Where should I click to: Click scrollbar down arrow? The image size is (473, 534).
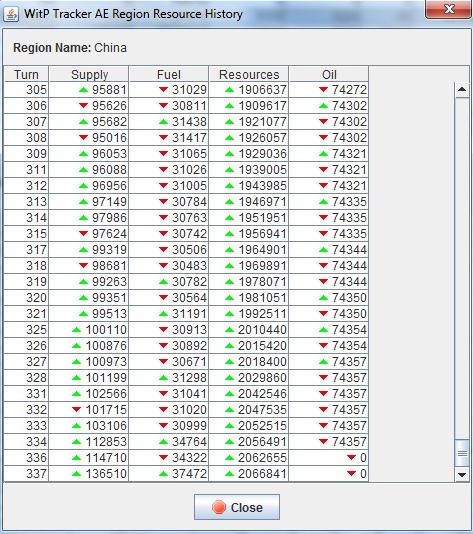coord(462,474)
